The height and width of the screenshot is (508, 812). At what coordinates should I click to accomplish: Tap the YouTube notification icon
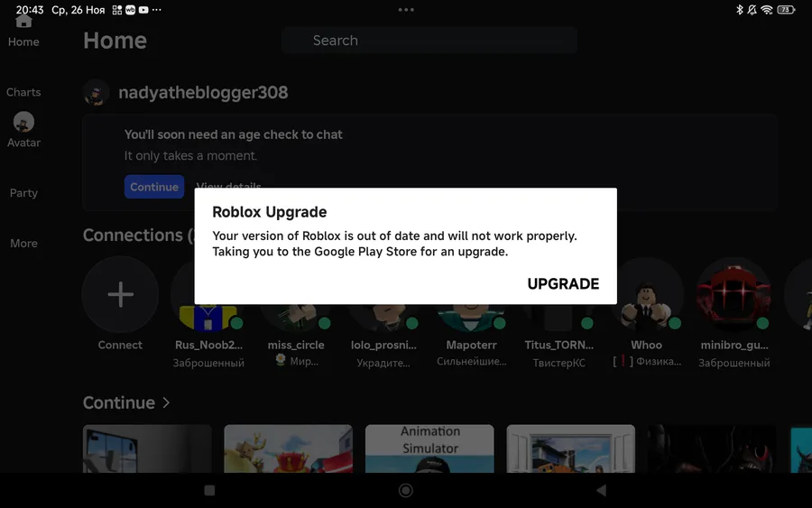143,9
